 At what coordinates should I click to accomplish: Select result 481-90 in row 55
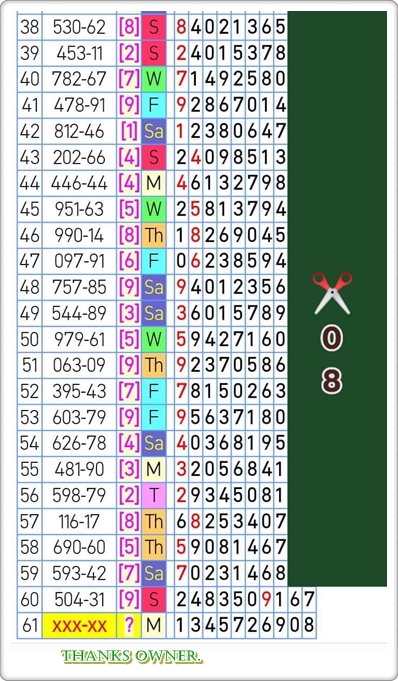pos(80,469)
